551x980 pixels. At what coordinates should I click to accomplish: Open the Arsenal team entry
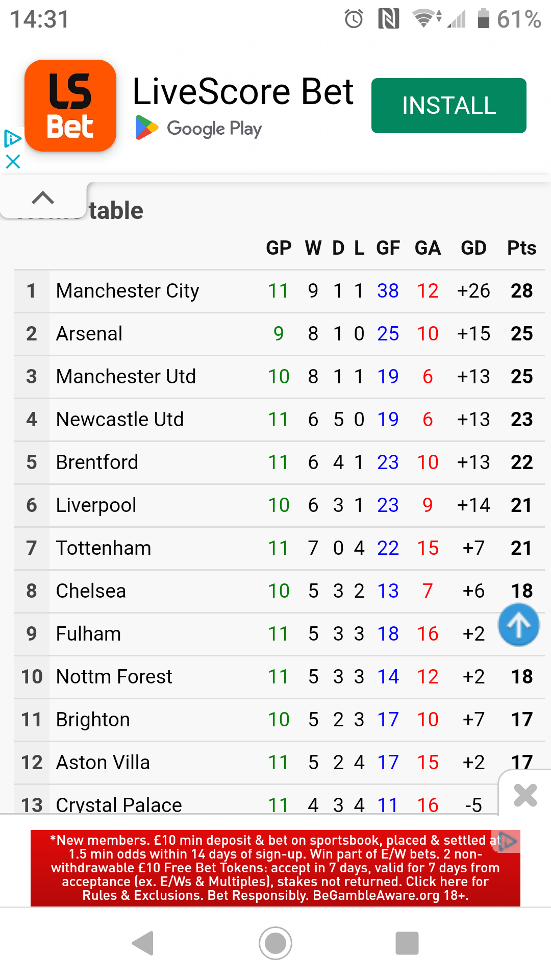pyautogui.click(x=89, y=334)
